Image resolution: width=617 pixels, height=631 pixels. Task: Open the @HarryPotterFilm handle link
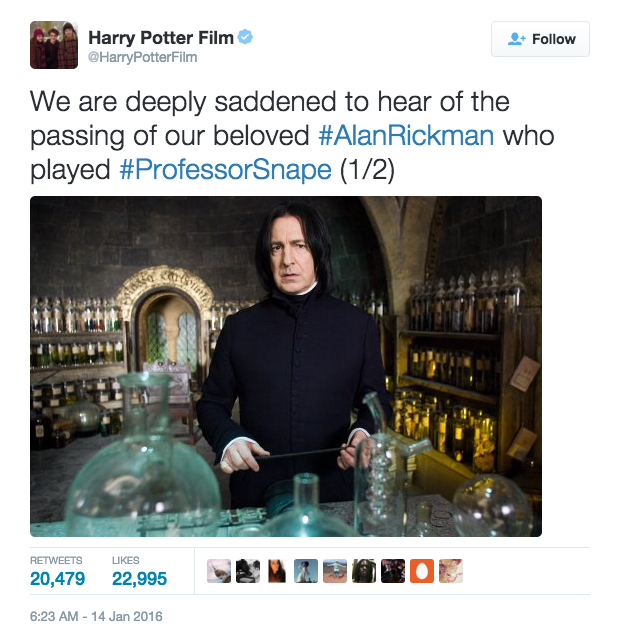142,57
